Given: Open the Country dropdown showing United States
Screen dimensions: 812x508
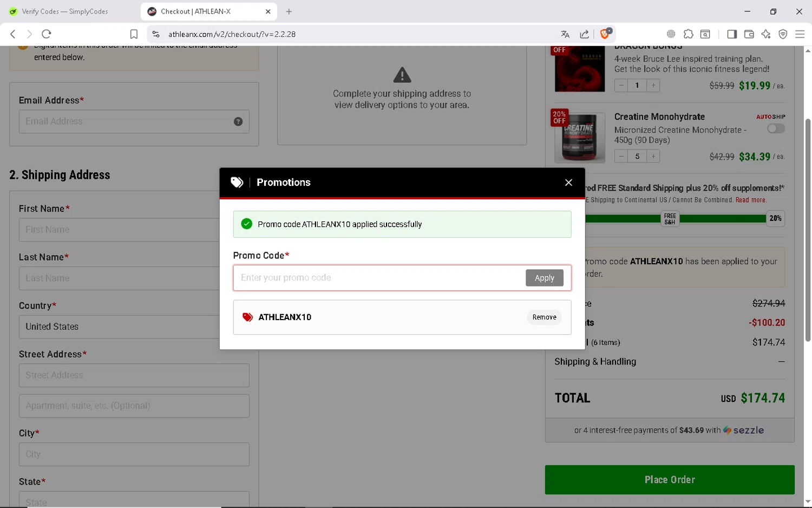Looking at the screenshot, I should [x=119, y=327].
